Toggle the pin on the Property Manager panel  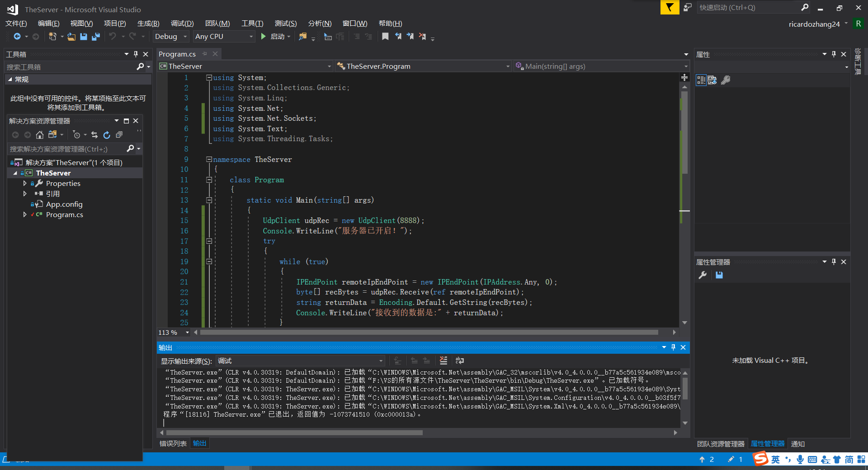[x=834, y=262]
